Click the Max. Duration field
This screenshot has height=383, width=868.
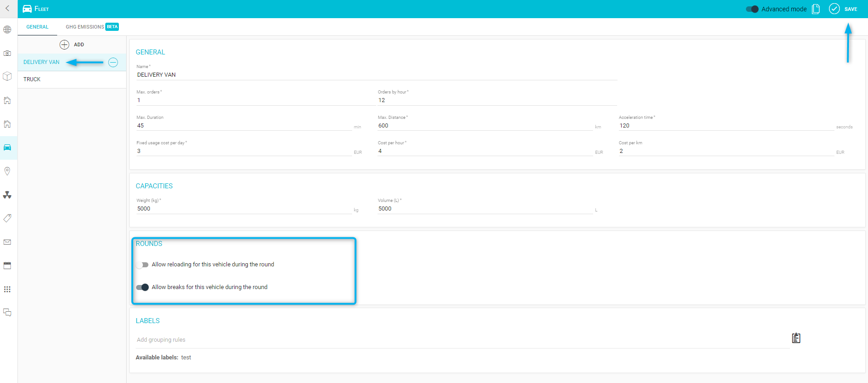coord(244,126)
